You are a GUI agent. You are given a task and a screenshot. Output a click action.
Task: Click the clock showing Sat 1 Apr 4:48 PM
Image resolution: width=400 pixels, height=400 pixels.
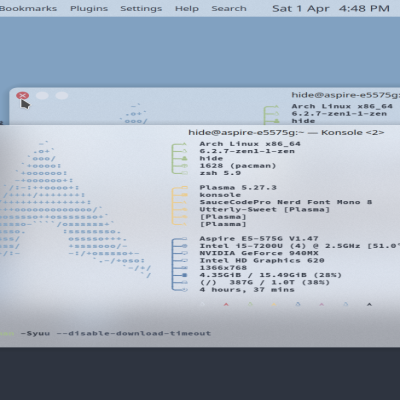331,8
